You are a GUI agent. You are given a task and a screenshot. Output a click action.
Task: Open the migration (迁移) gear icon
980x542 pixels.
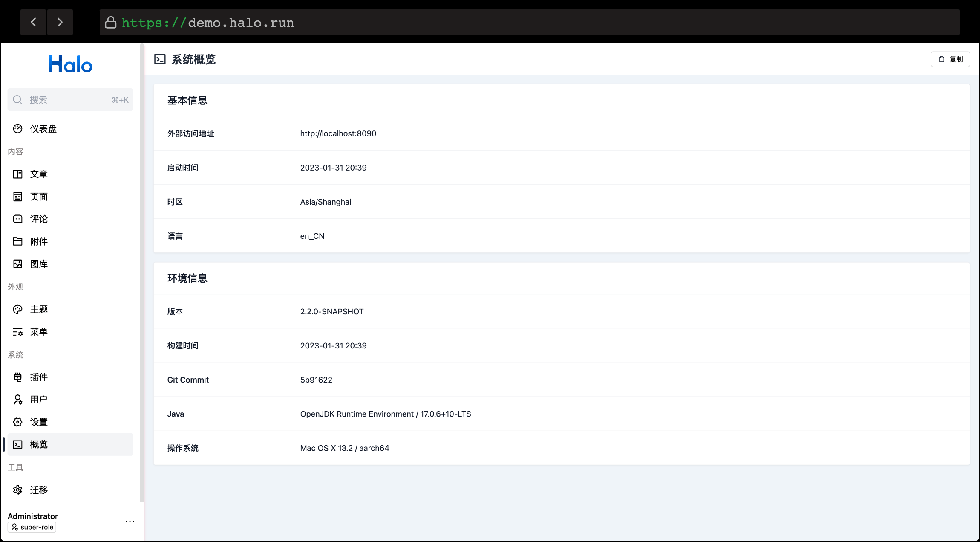click(17, 490)
